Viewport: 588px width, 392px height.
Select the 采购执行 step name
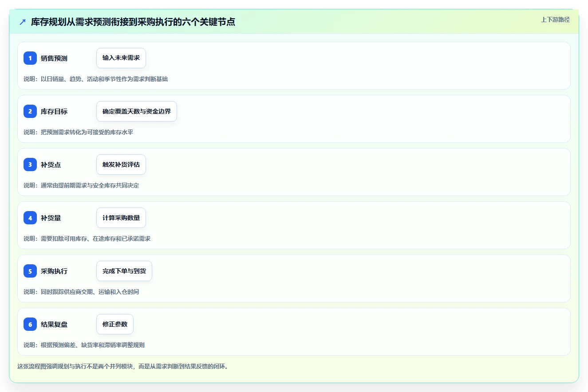click(x=54, y=271)
